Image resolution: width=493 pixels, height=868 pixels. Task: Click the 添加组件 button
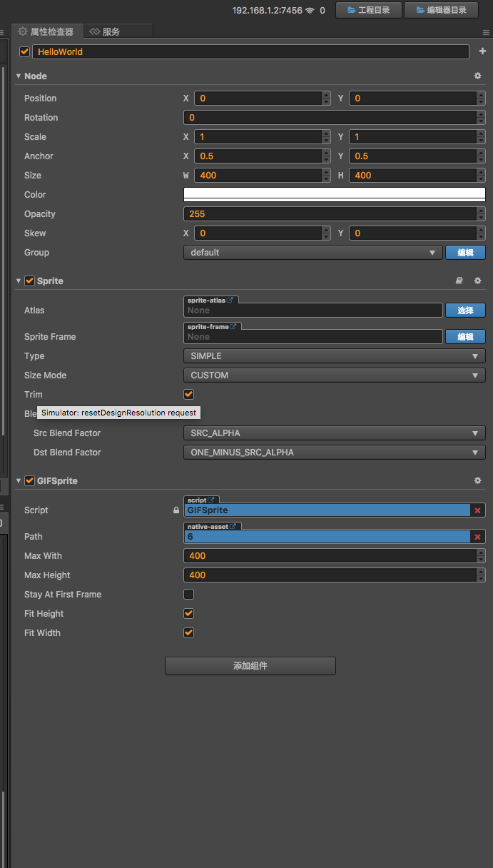click(250, 666)
